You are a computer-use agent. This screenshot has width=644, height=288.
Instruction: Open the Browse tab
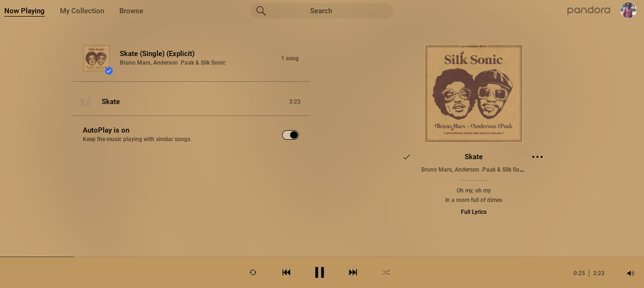tap(132, 11)
